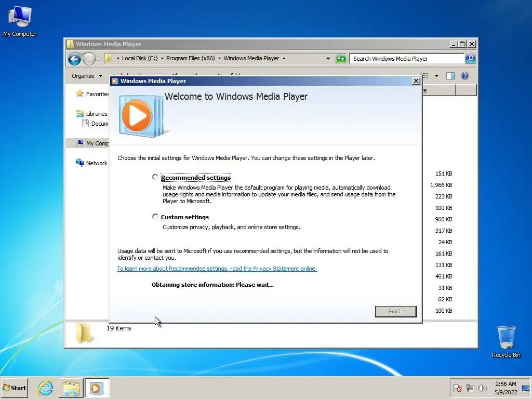Click the volume speaker tray icon
This screenshot has width=532, height=399.
pyautogui.click(x=482, y=388)
